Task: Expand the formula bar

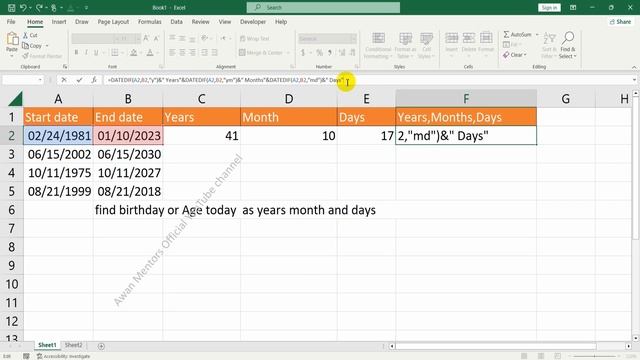Action: (x=634, y=80)
